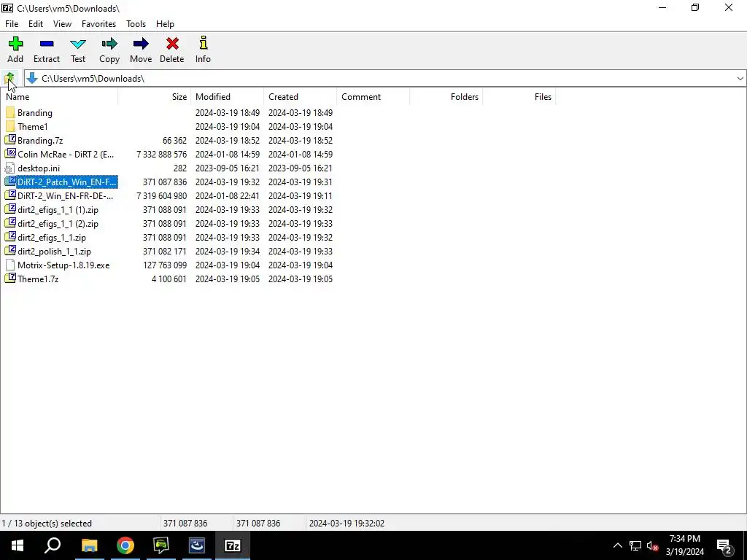Click the Motrix-Setup exe file icon
The height and width of the screenshot is (560, 747).
[10, 265]
